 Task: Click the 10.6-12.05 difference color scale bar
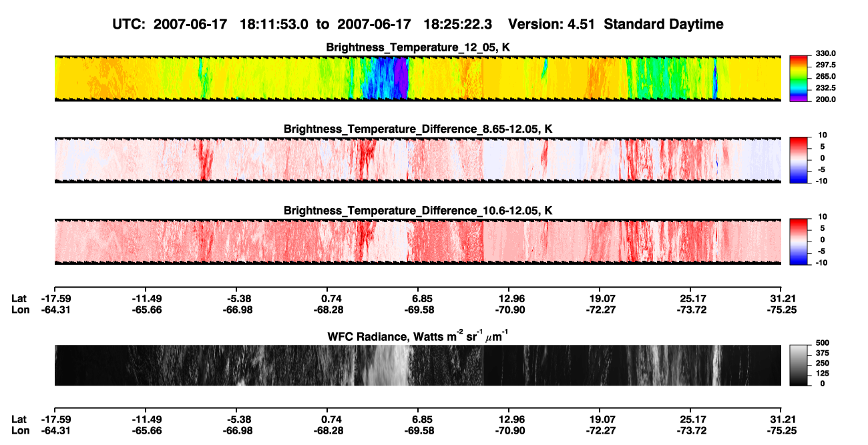(x=799, y=241)
